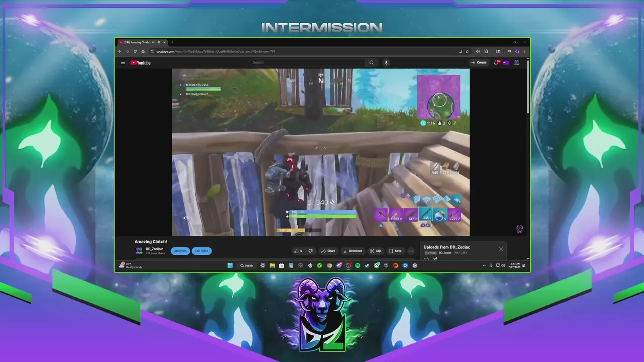Close the Uploads from DD_Zodiac playlist panel
This screenshot has width=644, height=362.
pos(501,249)
